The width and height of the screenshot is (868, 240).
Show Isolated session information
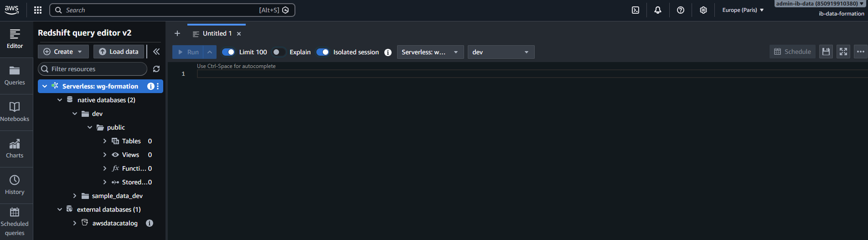(388, 52)
